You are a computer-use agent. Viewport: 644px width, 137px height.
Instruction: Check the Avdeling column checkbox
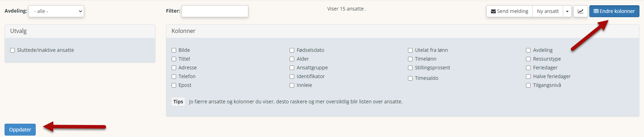point(528,50)
